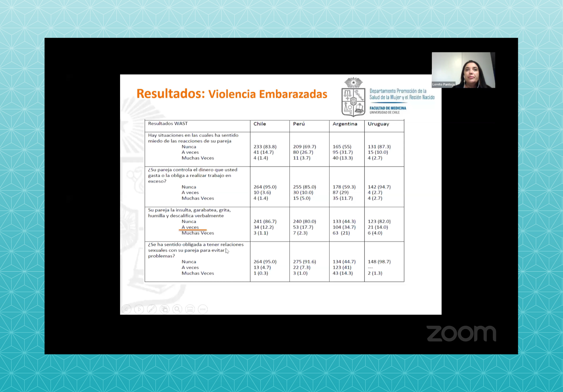This screenshot has height=392, width=563.
Task: Click the orange-underlined A veces label
Action: click(190, 227)
